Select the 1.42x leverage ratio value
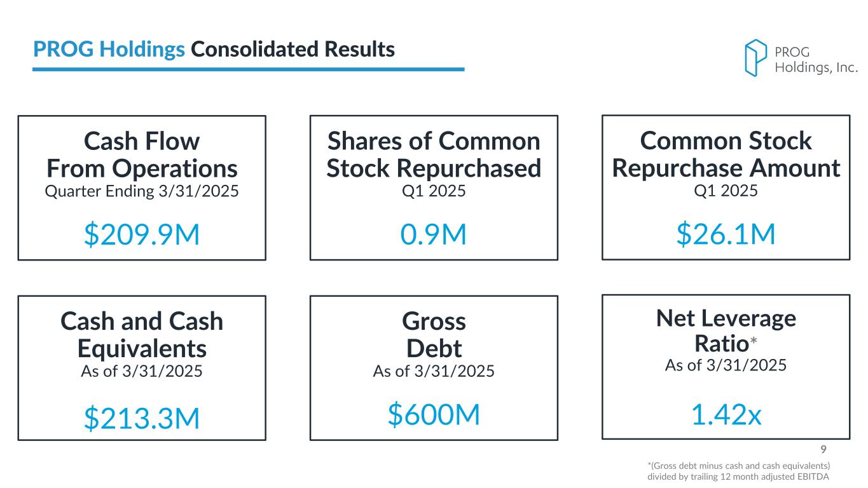Image resolution: width=868 pixels, height=488 pixels. pyautogui.click(x=726, y=415)
